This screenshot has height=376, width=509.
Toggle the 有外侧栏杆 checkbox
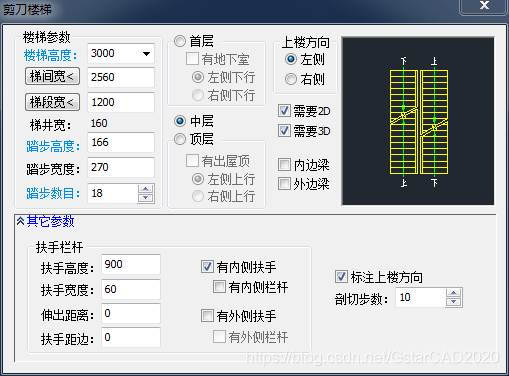pyautogui.click(x=219, y=337)
